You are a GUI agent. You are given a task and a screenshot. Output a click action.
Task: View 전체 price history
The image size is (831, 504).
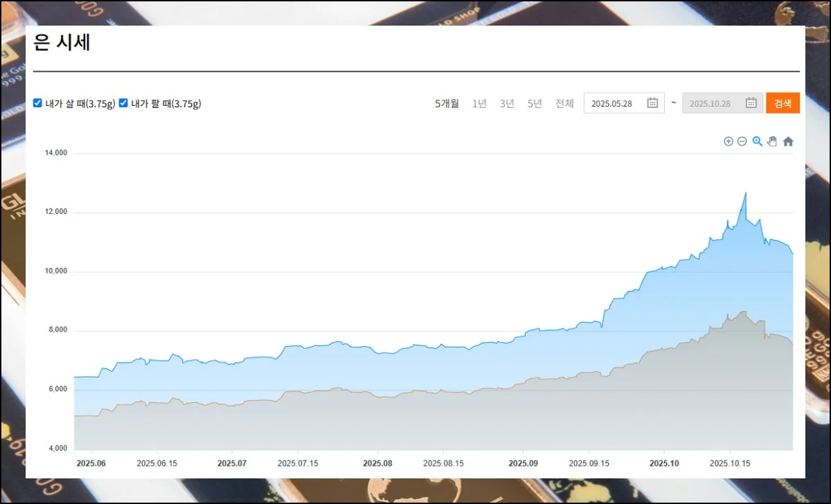(x=564, y=103)
